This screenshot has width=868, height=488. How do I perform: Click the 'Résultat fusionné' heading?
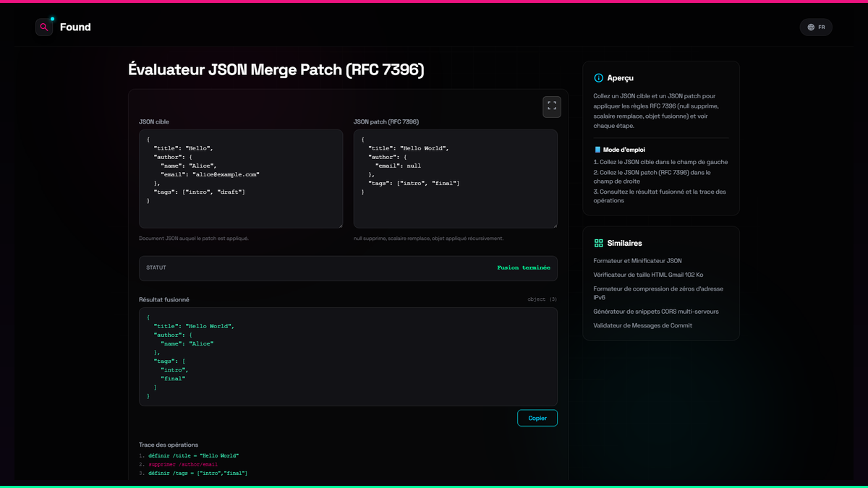point(164,299)
